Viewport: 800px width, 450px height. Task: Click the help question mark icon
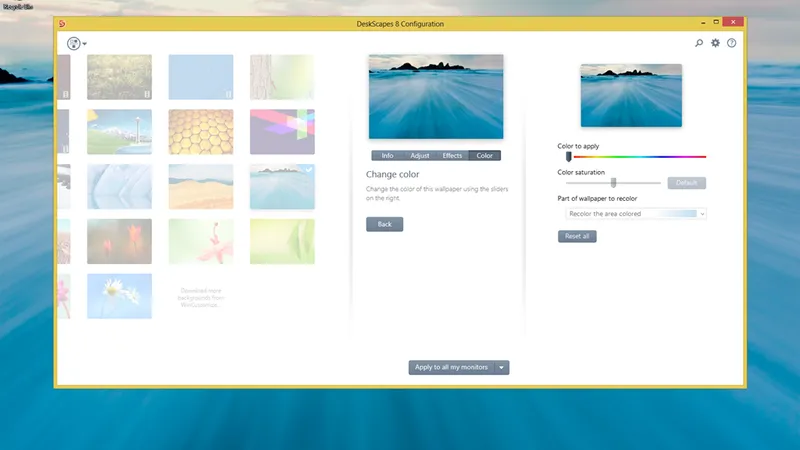click(731, 43)
